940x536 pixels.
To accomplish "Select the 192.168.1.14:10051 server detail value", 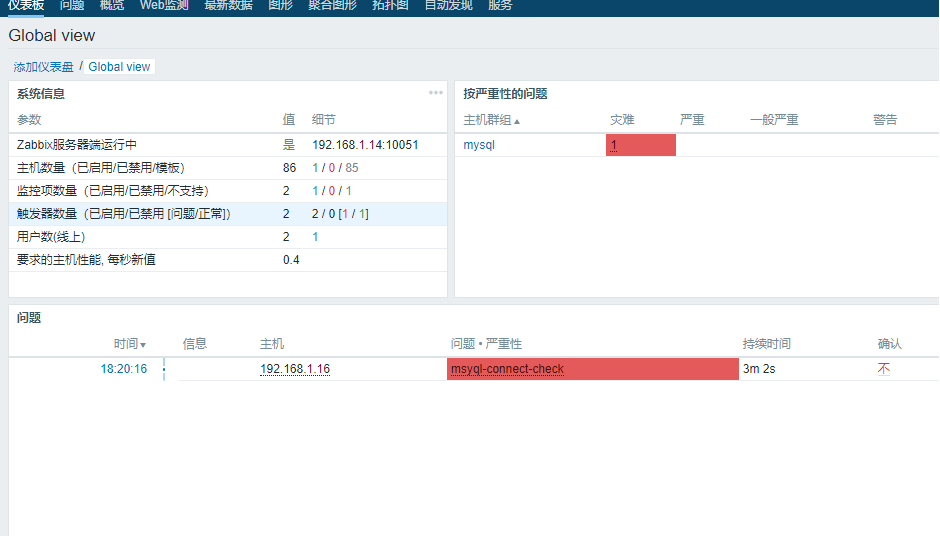I will (365, 145).
